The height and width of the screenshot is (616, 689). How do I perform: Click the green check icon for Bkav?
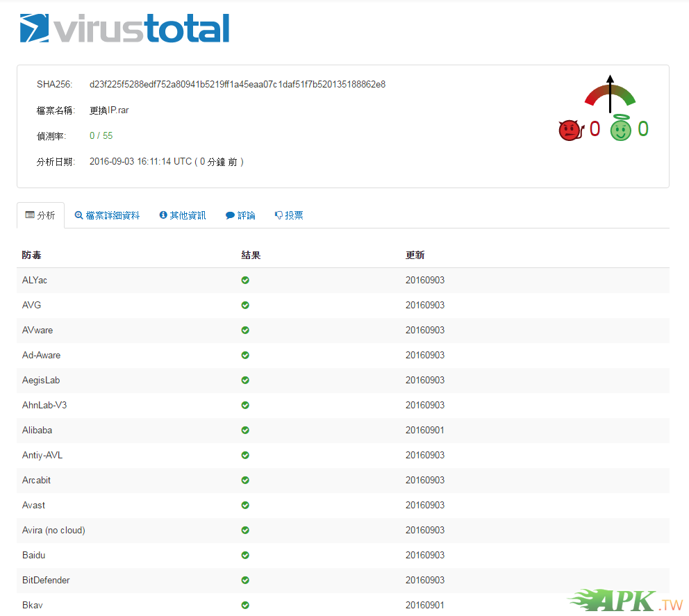pos(245,606)
